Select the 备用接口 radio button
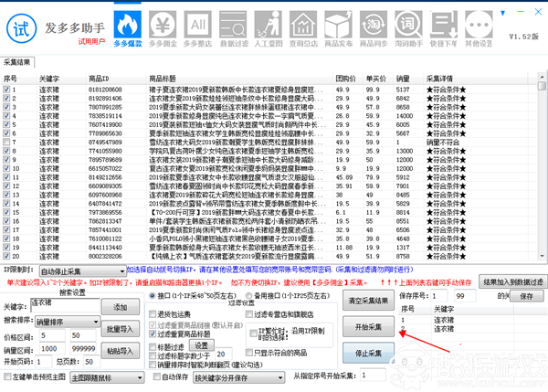548x392 pixels. pos(249,296)
